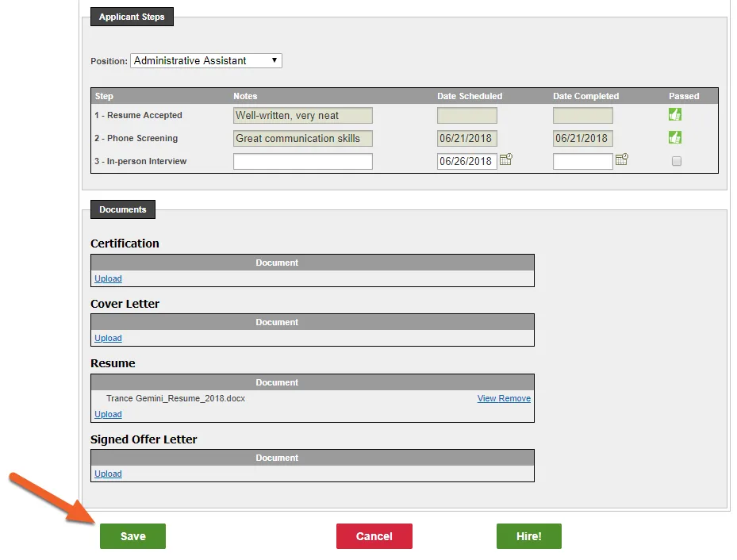Image resolution: width=737 pixels, height=560 pixels.
Task: Click thumbs-up icon for Phone Screening step
Action: point(675,138)
